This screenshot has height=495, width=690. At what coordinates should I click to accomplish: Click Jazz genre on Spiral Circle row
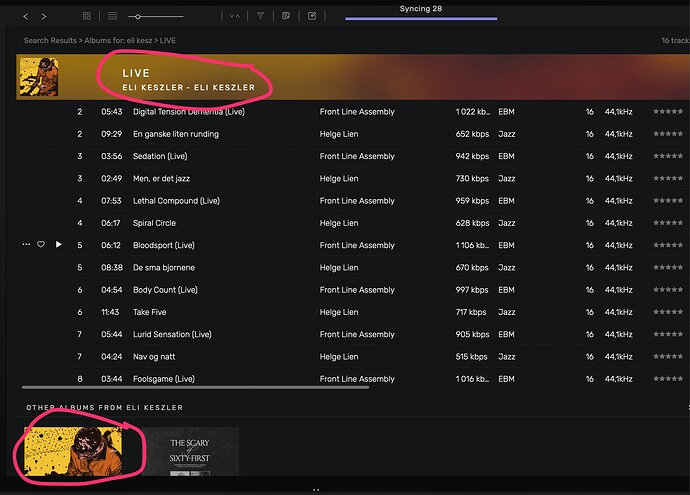507,223
